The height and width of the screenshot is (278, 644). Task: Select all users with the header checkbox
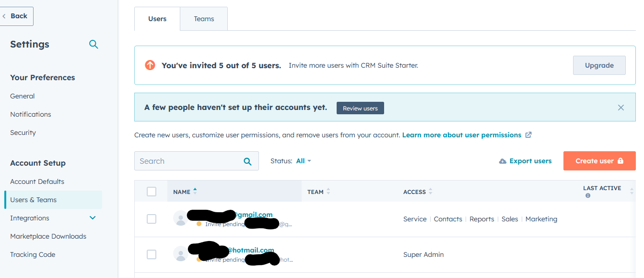[x=152, y=191]
